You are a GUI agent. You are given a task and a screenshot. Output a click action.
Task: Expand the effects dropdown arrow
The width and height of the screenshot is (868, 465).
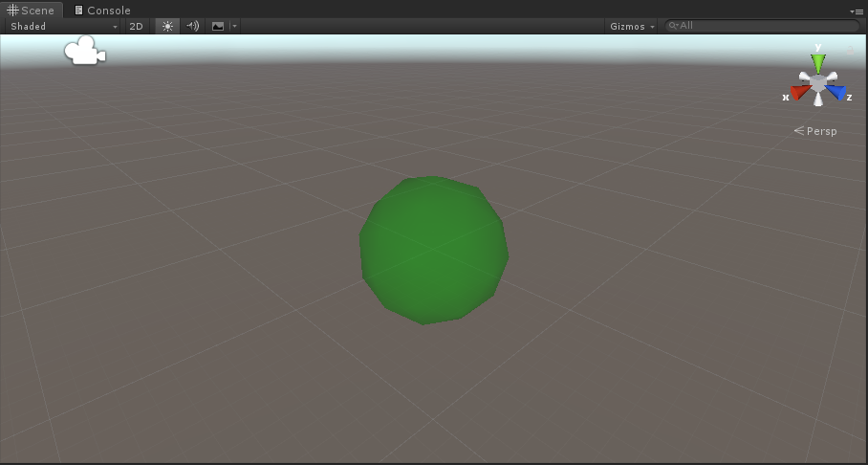pos(235,26)
